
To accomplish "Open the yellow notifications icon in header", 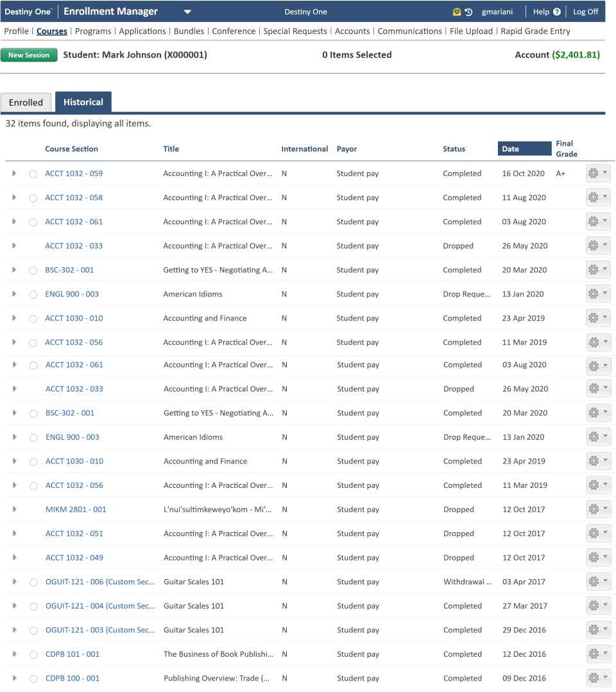I will [x=457, y=12].
